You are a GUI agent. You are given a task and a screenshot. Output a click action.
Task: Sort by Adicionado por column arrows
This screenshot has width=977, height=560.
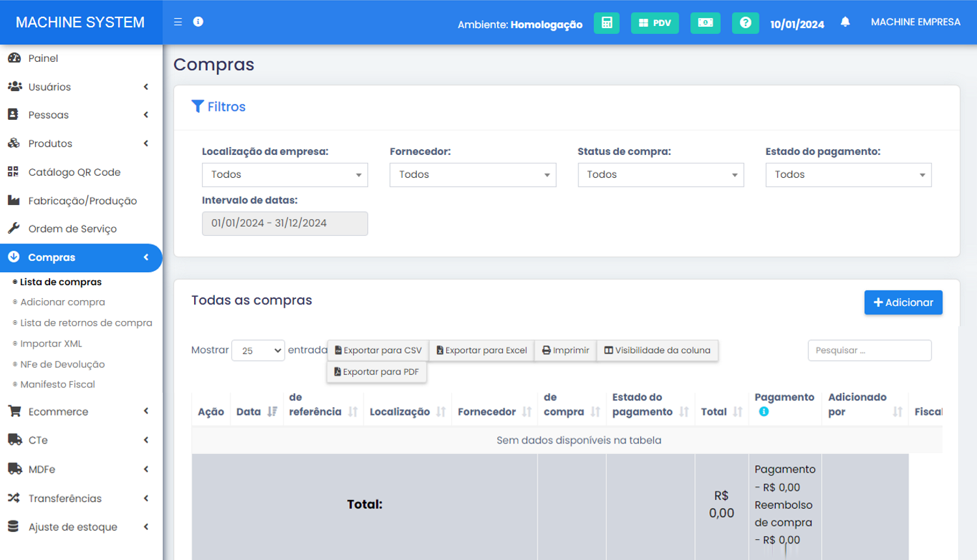point(898,412)
